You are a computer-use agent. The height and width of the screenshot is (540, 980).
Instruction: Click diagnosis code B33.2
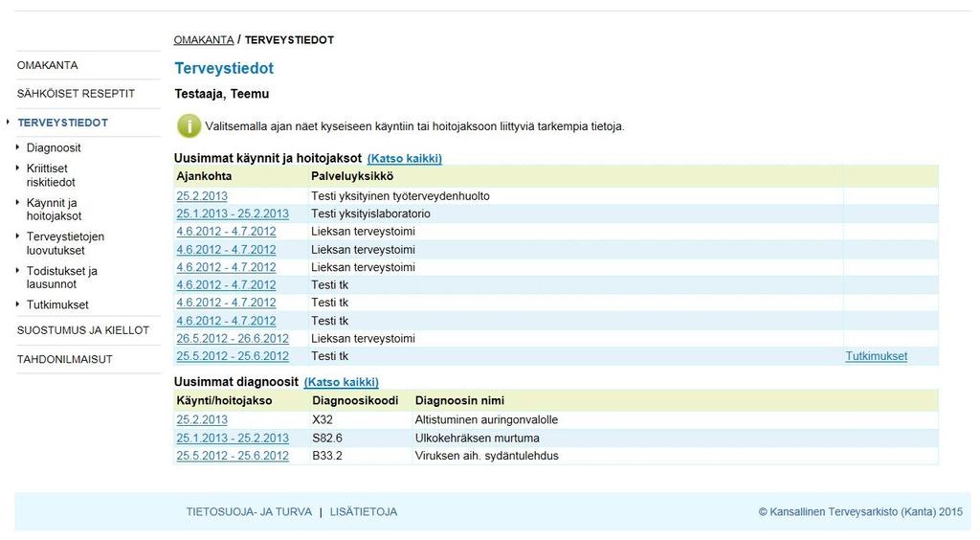click(327, 456)
